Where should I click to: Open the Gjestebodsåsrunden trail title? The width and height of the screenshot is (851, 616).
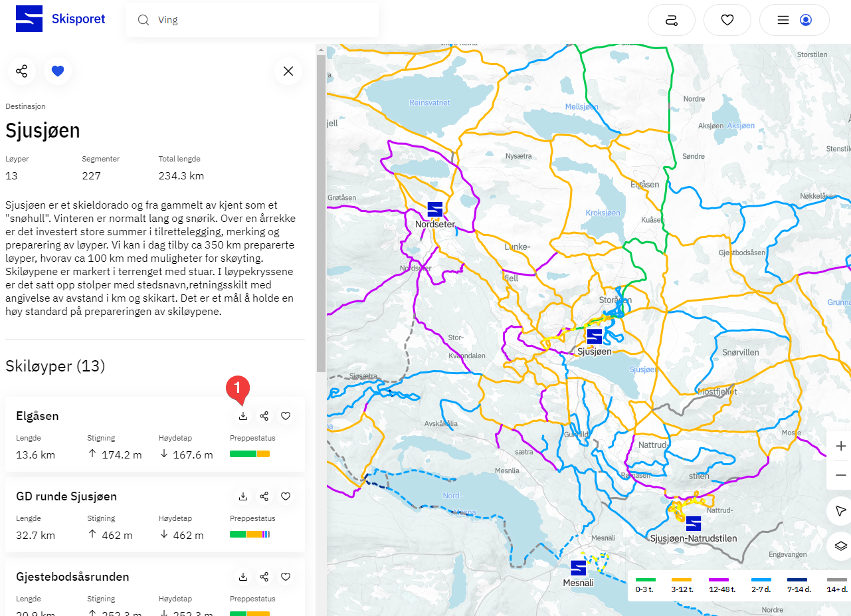[72, 577]
